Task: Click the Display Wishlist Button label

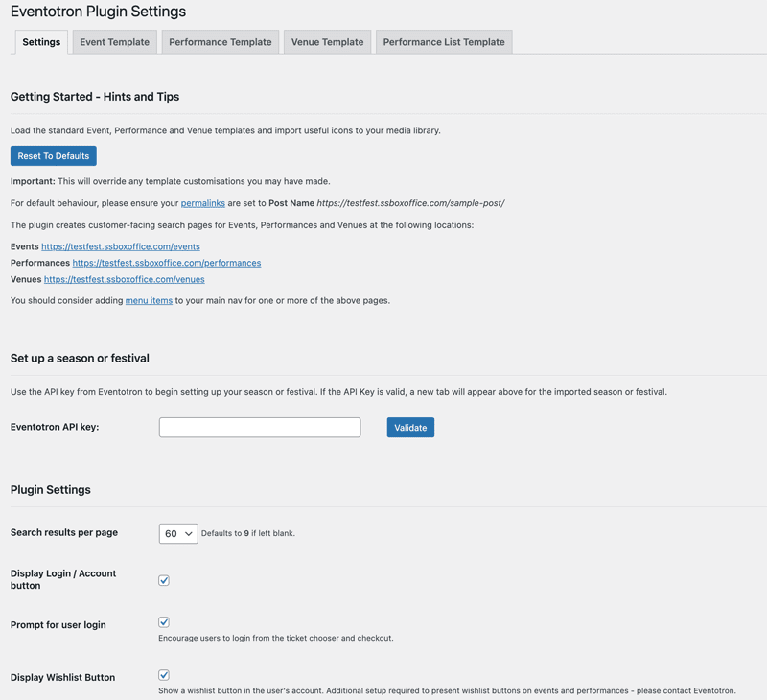Action: (x=62, y=677)
